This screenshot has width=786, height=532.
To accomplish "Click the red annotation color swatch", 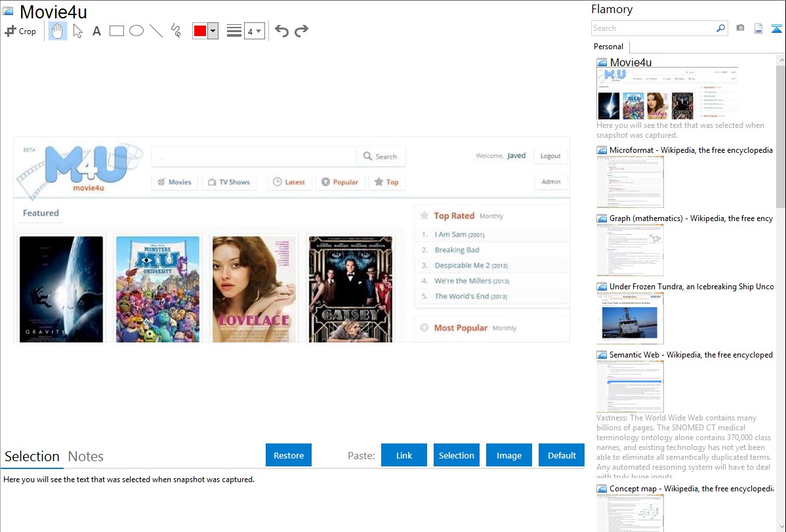I will pos(200,31).
